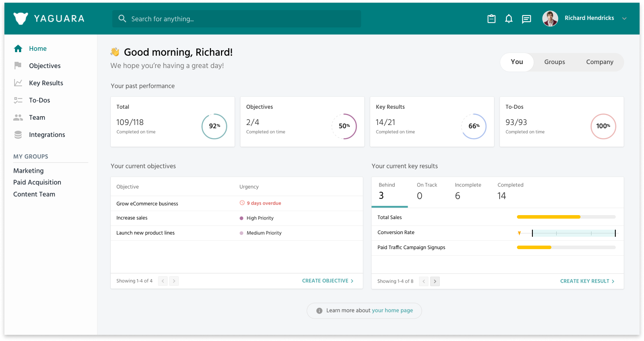Open Increase sales objective
The image size is (644, 341).
[132, 218]
